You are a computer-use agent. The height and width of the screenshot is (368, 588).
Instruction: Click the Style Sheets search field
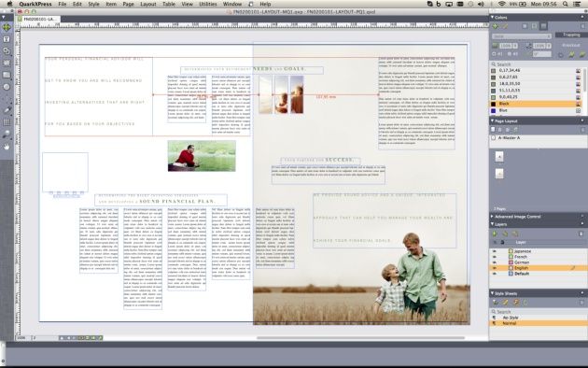(539, 312)
